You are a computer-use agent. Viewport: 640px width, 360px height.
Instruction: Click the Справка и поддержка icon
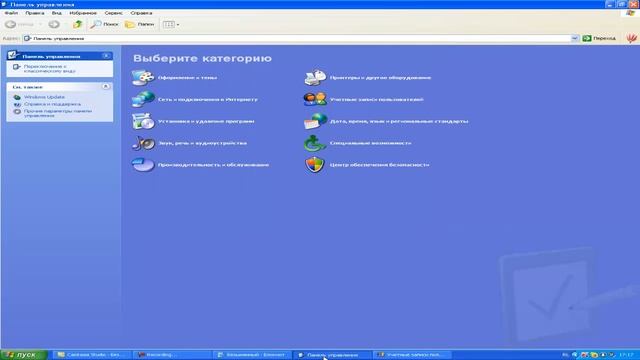[x=17, y=104]
